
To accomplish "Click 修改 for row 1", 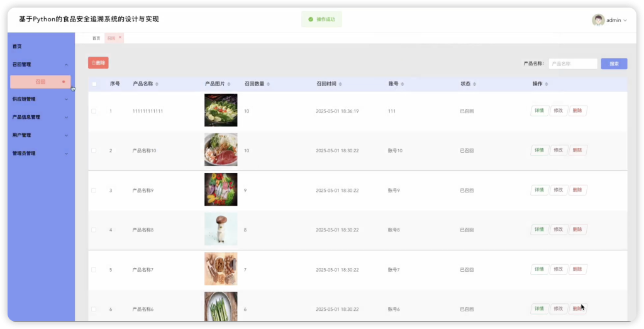I will point(558,111).
